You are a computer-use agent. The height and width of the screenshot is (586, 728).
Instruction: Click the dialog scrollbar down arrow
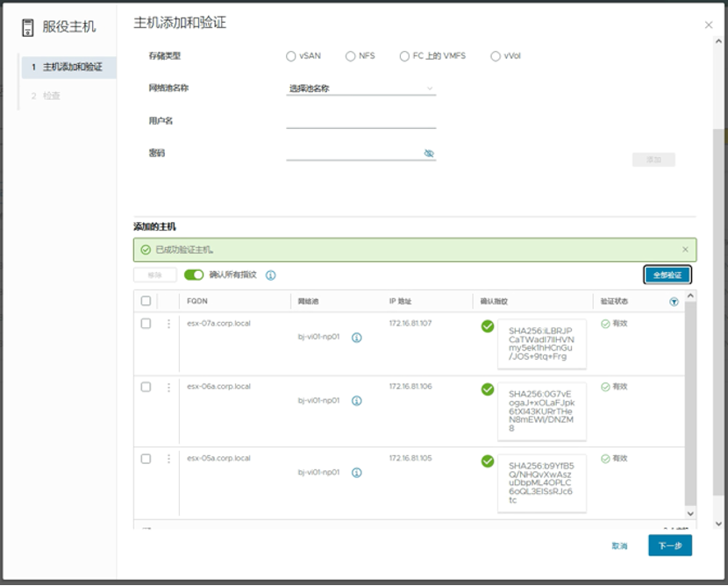pyautogui.click(x=718, y=524)
